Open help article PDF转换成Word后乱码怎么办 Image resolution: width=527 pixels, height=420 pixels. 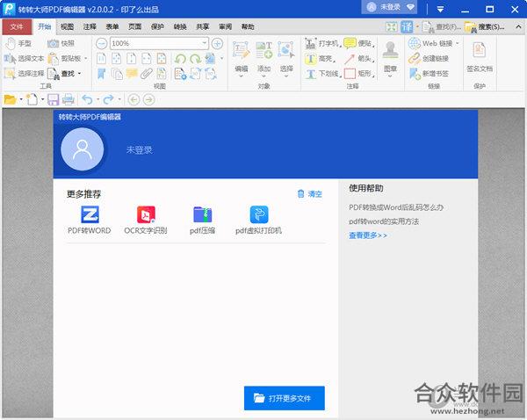pos(396,207)
